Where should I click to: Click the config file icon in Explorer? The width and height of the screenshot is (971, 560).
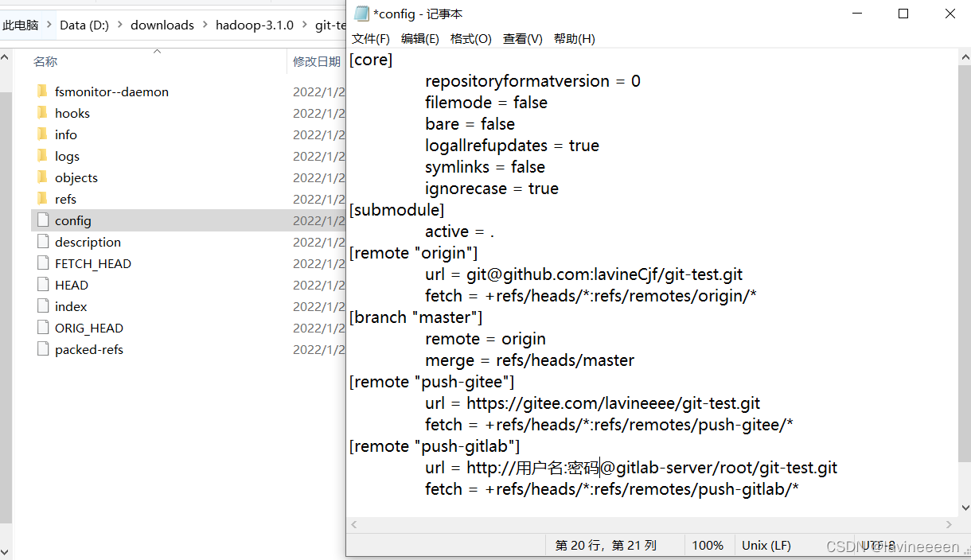click(x=43, y=220)
